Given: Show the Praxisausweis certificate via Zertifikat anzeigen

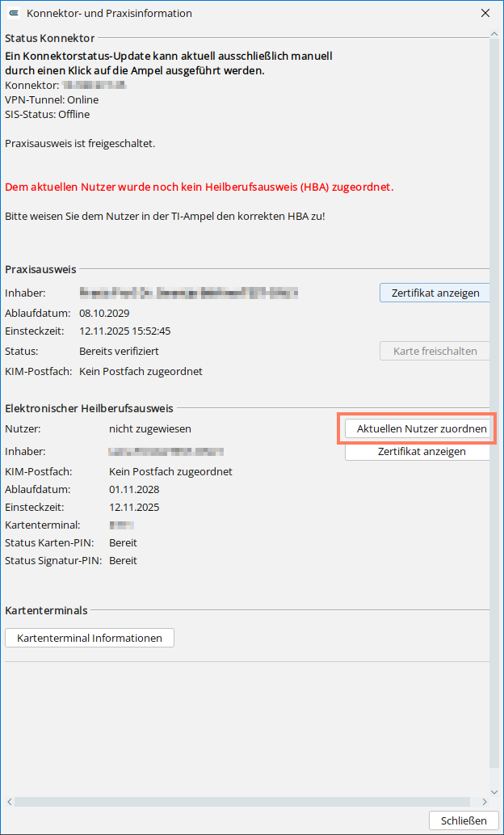Looking at the screenshot, I should (x=435, y=293).
